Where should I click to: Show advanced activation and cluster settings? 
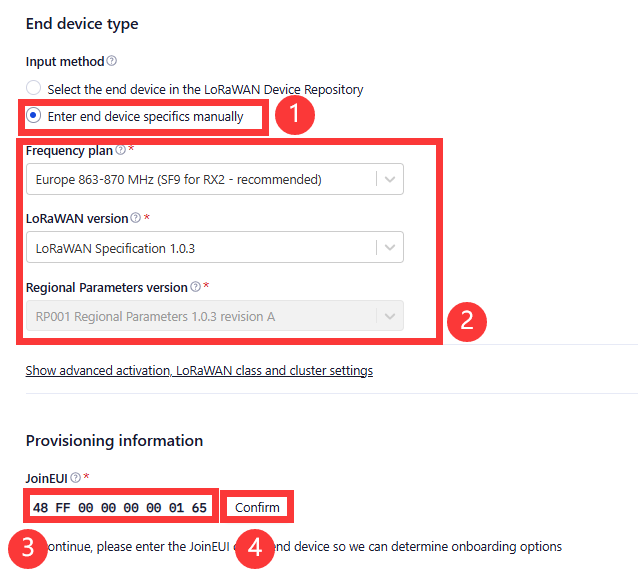pyautogui.click(x=199, y=370)
